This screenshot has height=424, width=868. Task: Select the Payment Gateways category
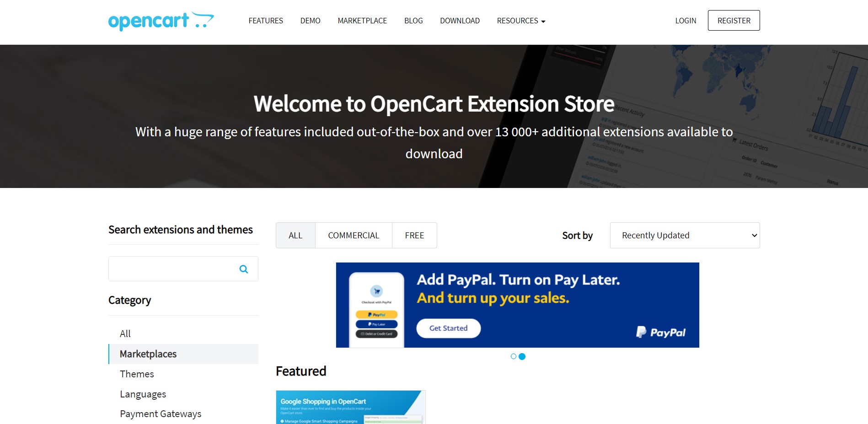click(x=161, y=414)
